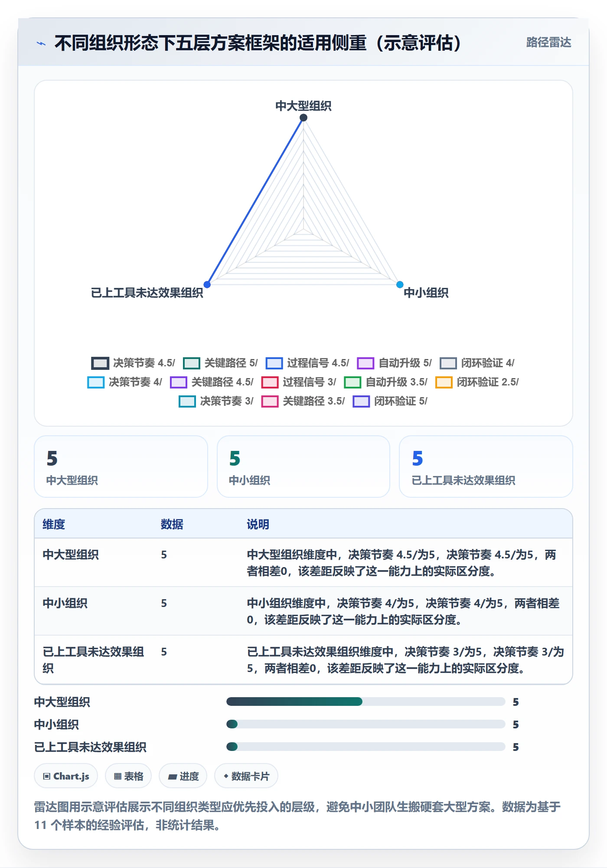Viewport: 607px width, 868px height.
Task: Click the 中大型组织 table row cell
Action: pyautogui.click(x=71, y=555)
